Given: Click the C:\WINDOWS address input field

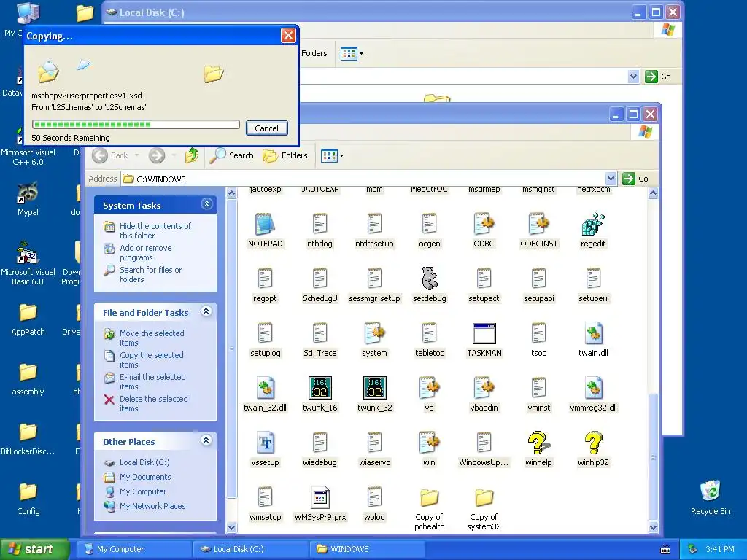Looking at the screenshot, I should click(x=363, y=179).
